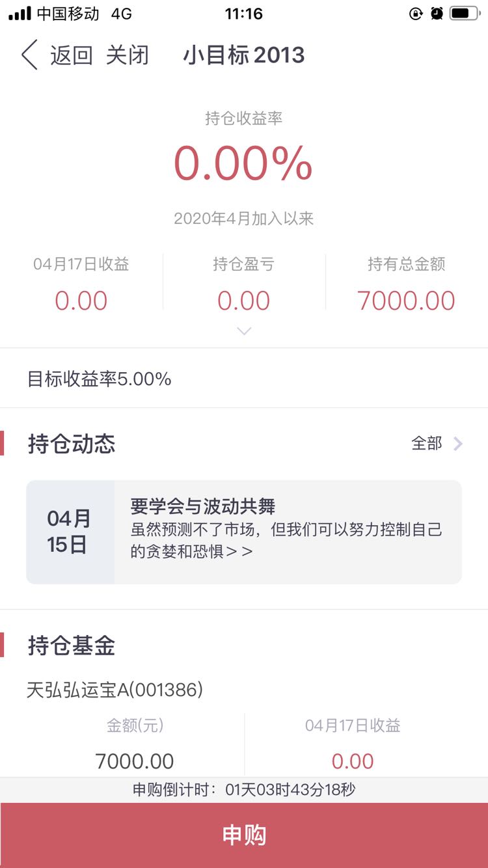Select the 持仓盈亏 value
This screenshot has width=488, height=868.
pyautogui.click(x=244, y=301)
